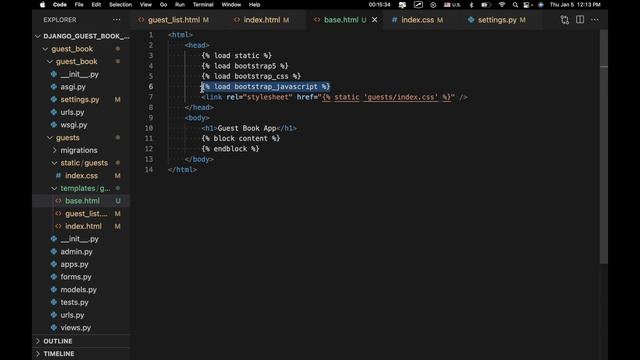Open editor more actions ellipsis
The height and width of the screenshot is (360, 640).
[x=595, y=20]
